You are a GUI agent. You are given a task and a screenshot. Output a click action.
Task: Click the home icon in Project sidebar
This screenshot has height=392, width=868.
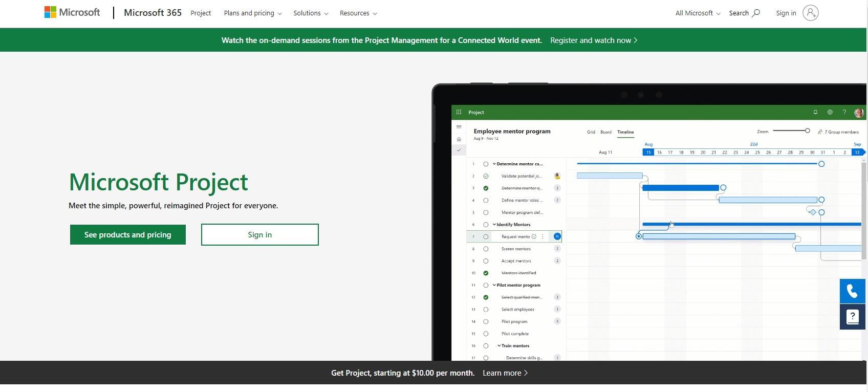coord(459,139)
